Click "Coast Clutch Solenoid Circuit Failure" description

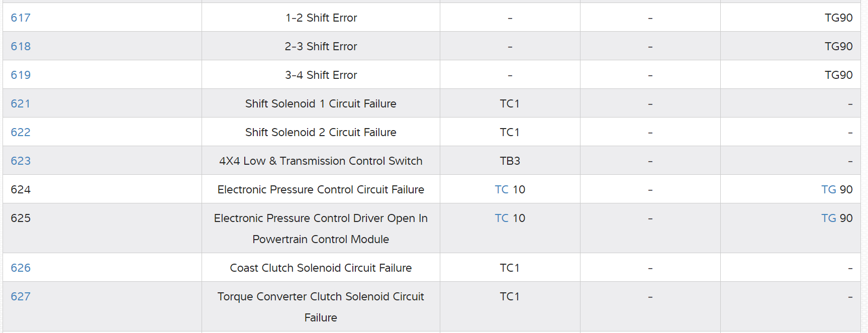tap(321, 268)
